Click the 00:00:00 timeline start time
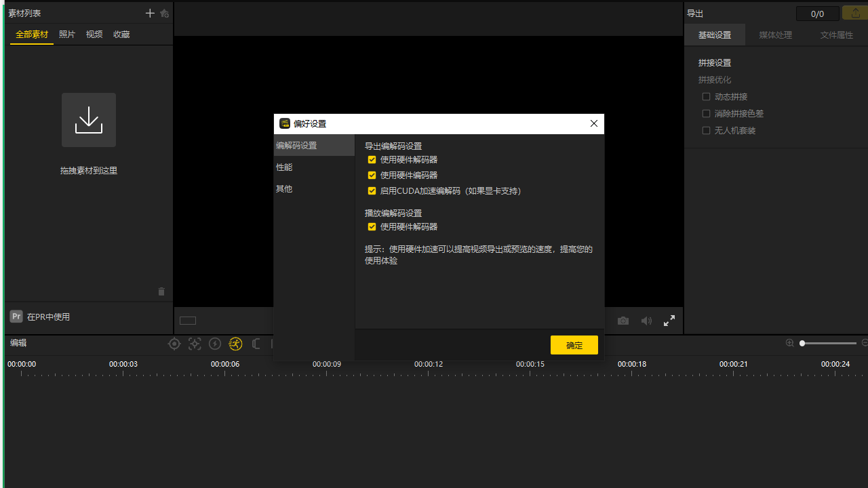868x488 pixels. coord(22,364)
